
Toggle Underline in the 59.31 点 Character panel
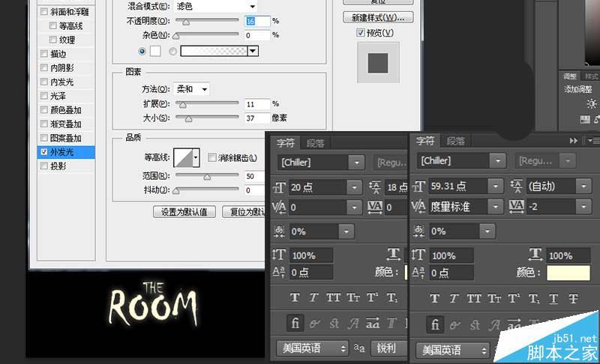coord(553,298)
